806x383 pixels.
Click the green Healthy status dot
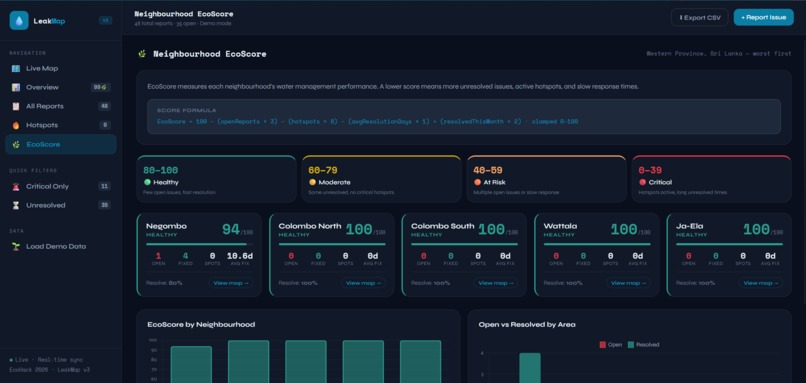pyautogui.click(x=148, y=183)
